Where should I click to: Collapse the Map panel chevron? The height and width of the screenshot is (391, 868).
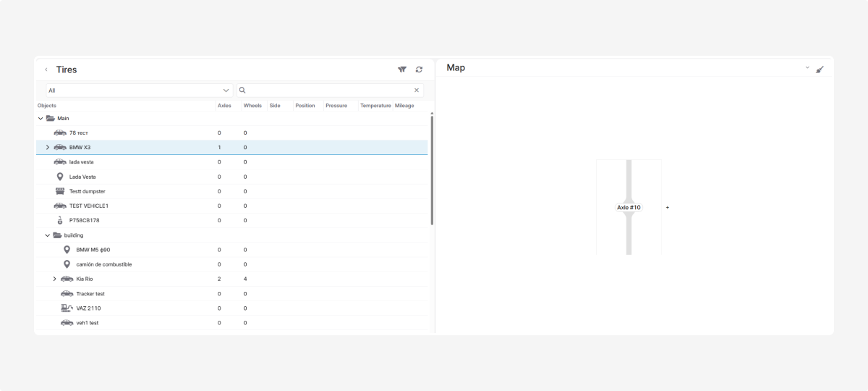(807, 67)
